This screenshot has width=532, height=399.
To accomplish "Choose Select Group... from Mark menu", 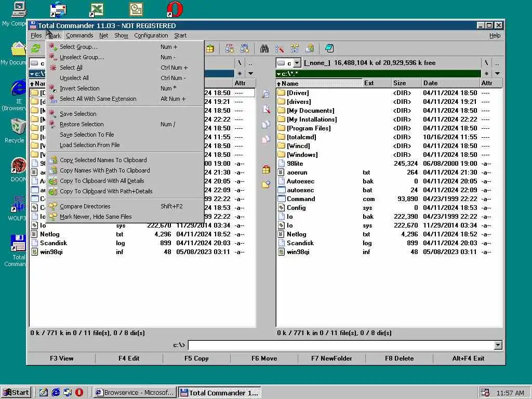I will tap(125, 47).
